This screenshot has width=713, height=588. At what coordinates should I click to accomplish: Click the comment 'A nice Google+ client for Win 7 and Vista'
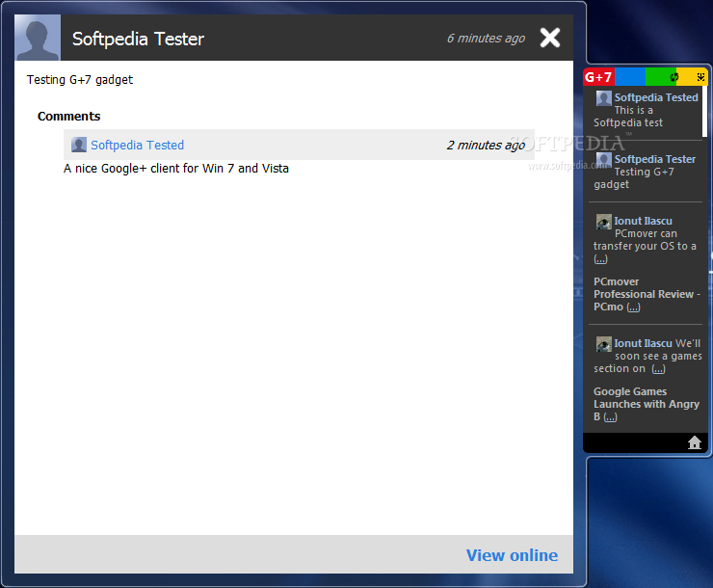coord(176,169)
